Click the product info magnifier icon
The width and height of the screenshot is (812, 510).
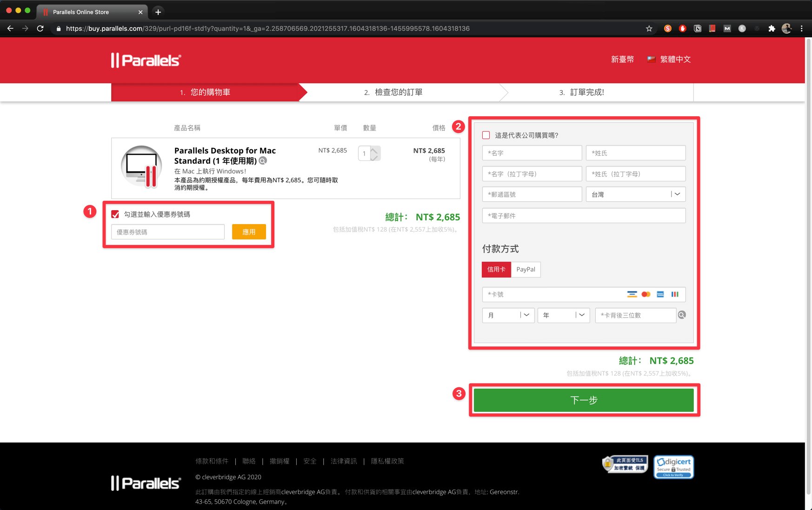(263, 161)
